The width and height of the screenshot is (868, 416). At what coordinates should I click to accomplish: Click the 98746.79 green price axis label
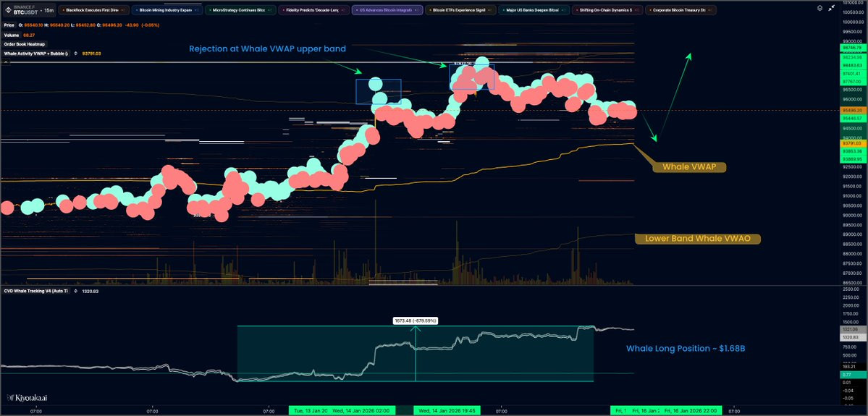tap(852, 48)
